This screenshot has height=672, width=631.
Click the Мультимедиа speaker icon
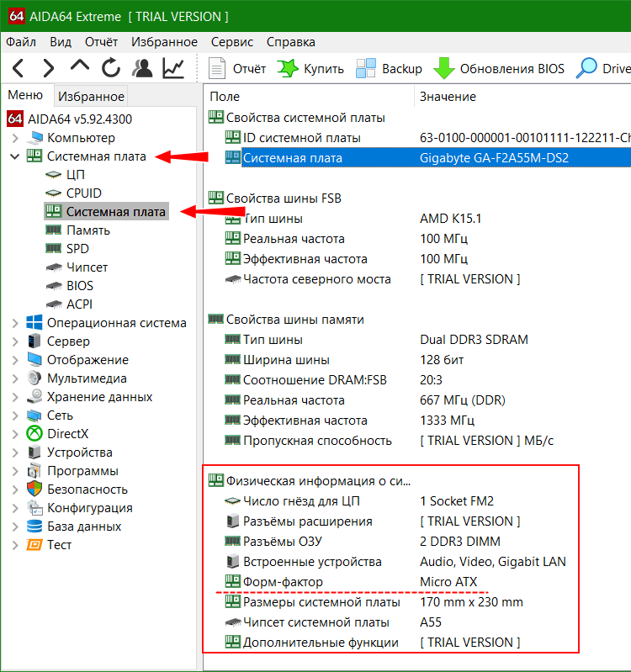click(34, 378)
